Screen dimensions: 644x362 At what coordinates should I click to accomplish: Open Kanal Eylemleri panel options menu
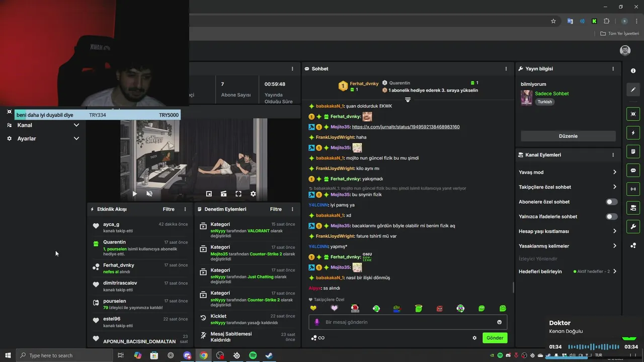coord(613,155)
